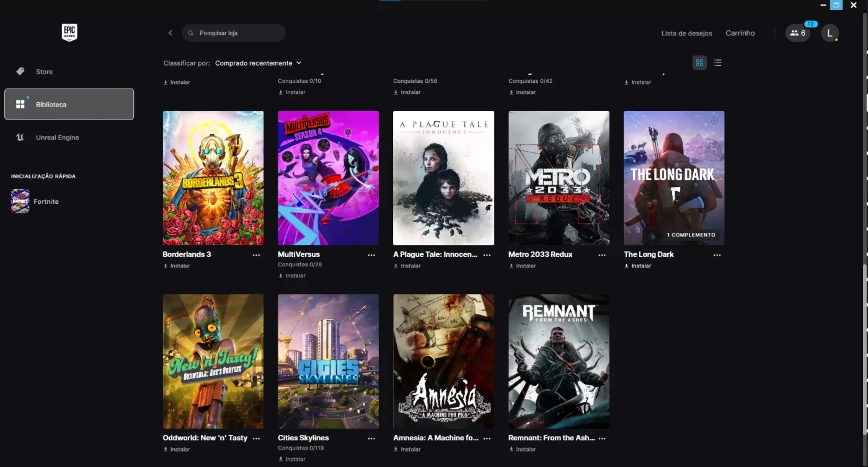Open Oddworld more options menu
The height and width of the screenshot is (467, 868).
(x=256, y=439)
